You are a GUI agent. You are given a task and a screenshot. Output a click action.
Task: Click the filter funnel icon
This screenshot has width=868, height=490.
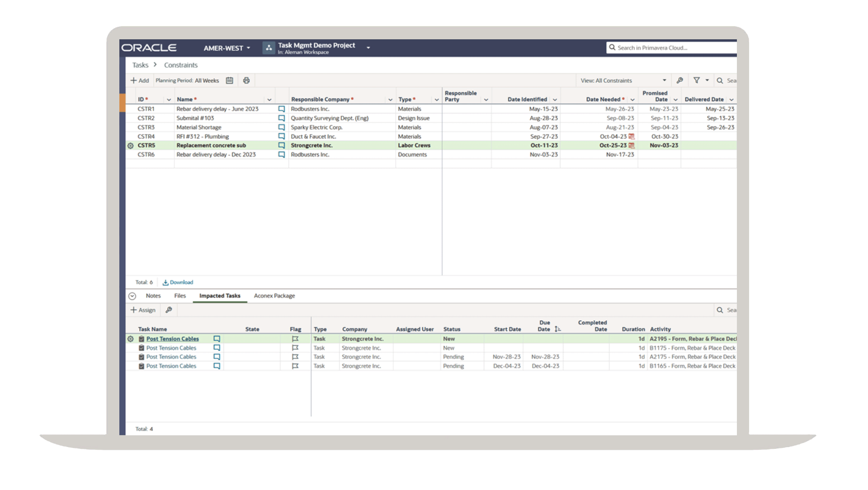coord(697,80)
